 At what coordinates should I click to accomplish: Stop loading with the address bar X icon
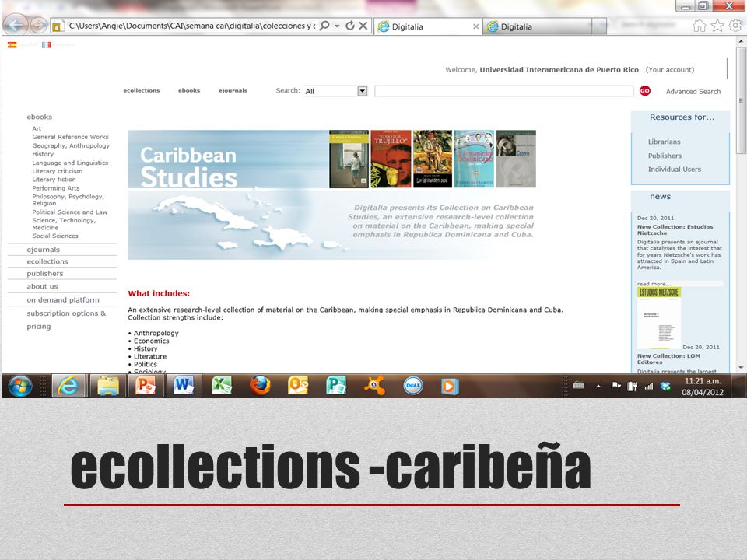click(x=363, y=26)
